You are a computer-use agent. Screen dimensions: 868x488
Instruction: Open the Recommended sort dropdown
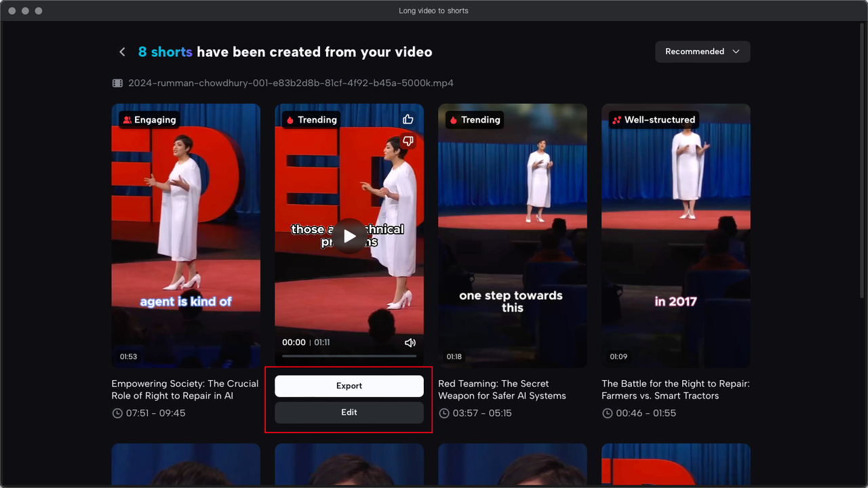point(703,52)
